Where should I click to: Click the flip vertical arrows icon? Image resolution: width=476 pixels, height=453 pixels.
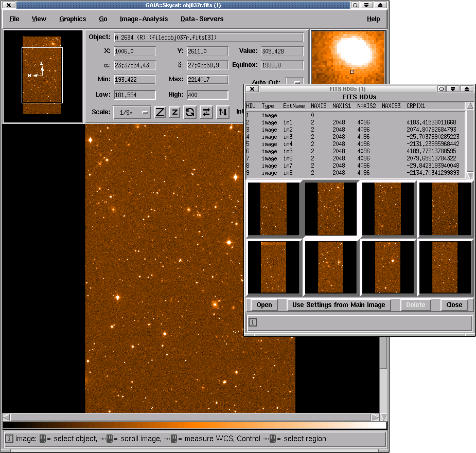pos(223,112)
